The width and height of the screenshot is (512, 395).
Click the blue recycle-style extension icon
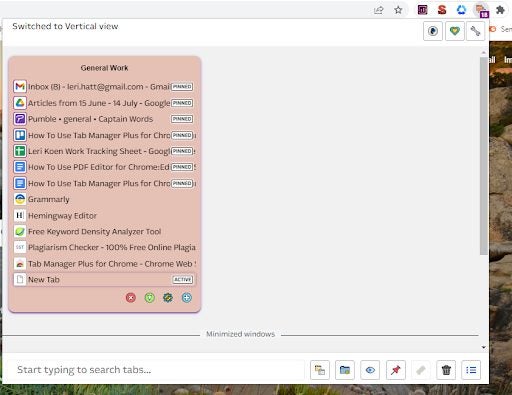(x=461, y=10)
